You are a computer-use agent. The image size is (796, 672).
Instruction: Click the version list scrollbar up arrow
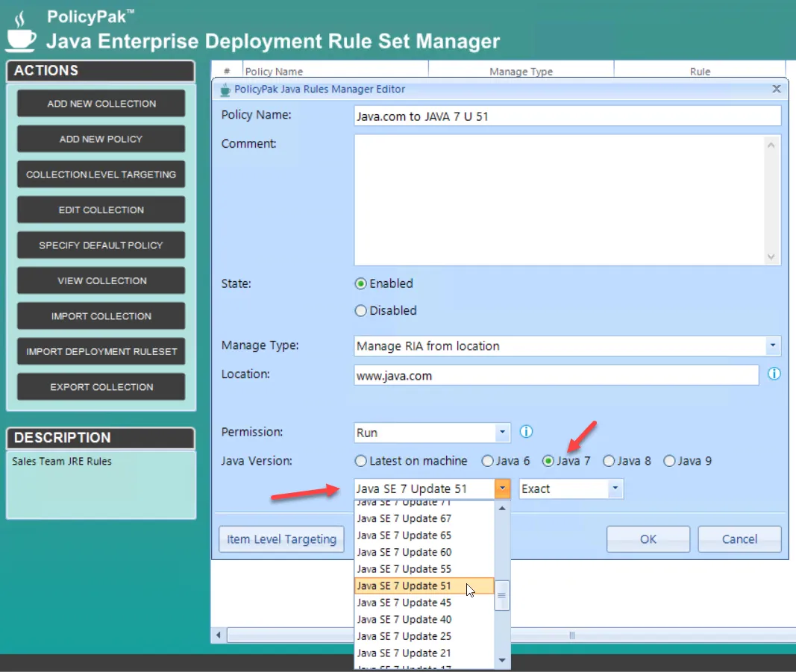pos(502,509)
